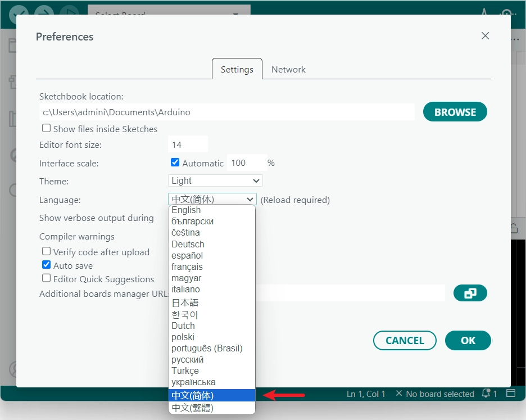Open the Theme dropdown showing Light
This screenshot has height=420, width=526.
(x=215, y=180)
